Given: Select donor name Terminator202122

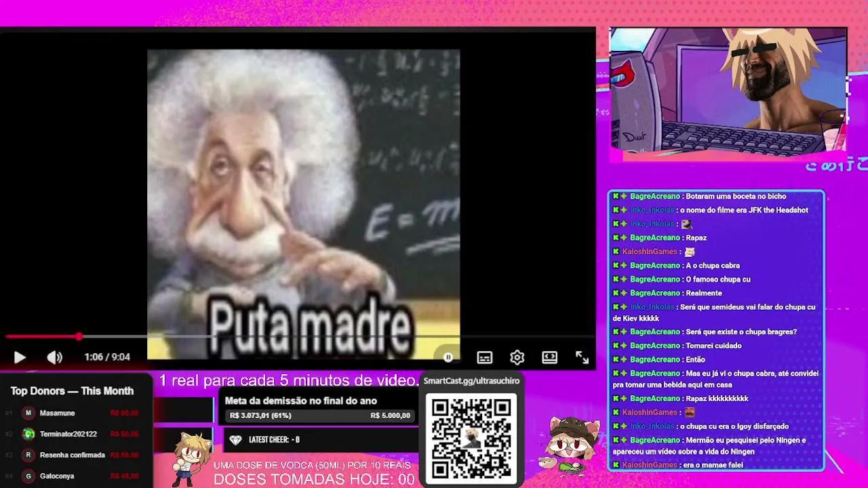Looking at the screenshot, I should pos(68,434).
